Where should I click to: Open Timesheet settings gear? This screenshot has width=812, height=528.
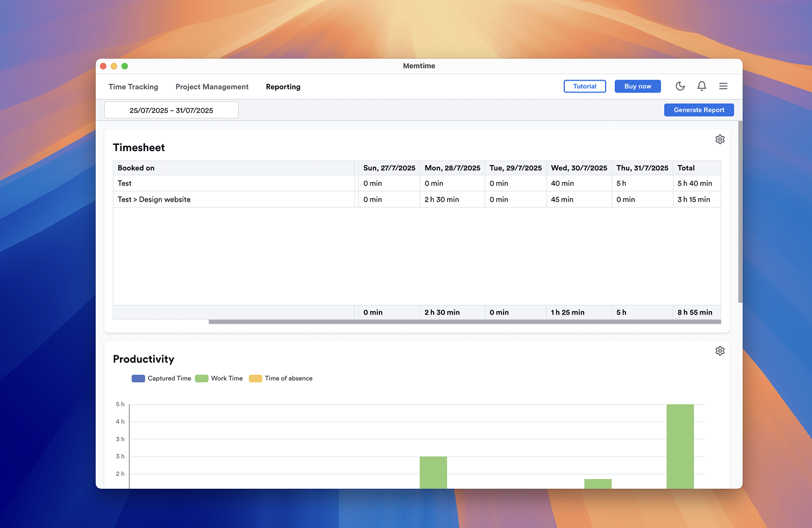click(720, 139)
